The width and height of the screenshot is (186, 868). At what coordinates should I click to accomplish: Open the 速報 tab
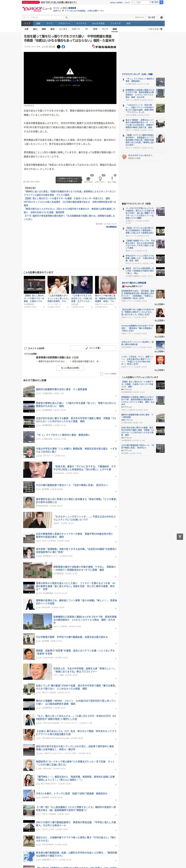pos(38,23)
